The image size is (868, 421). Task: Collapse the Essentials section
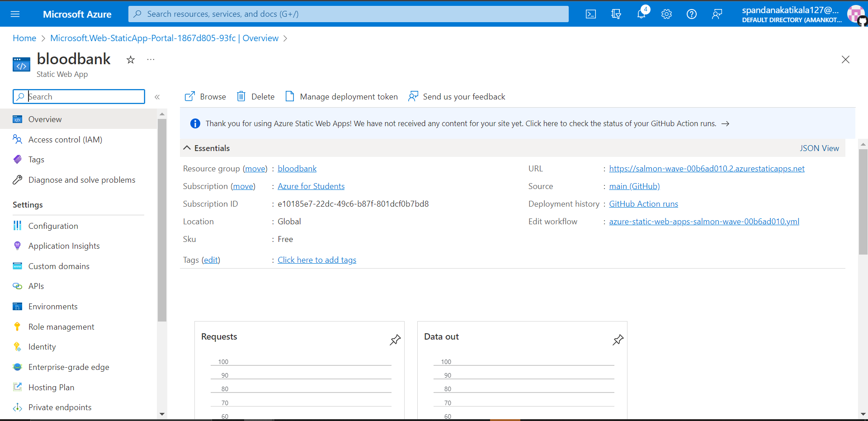pos(187,147)
